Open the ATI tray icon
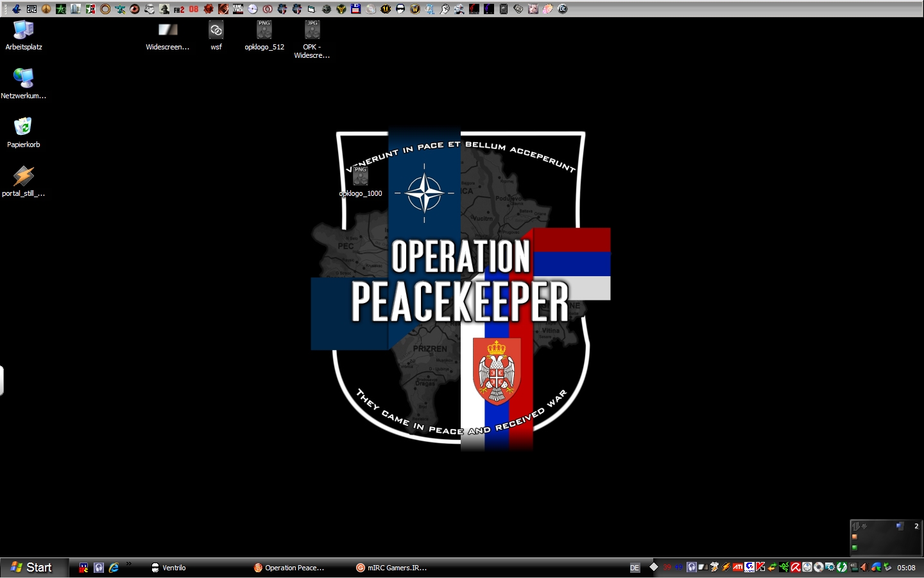 click(x=737, y=567)
